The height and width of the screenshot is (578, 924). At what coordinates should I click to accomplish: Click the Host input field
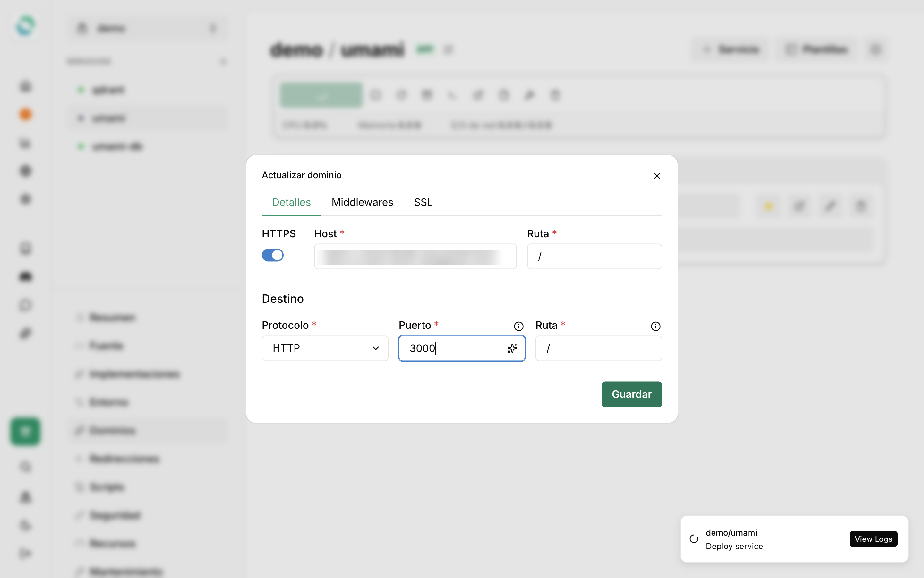click(x=415, y=257)
